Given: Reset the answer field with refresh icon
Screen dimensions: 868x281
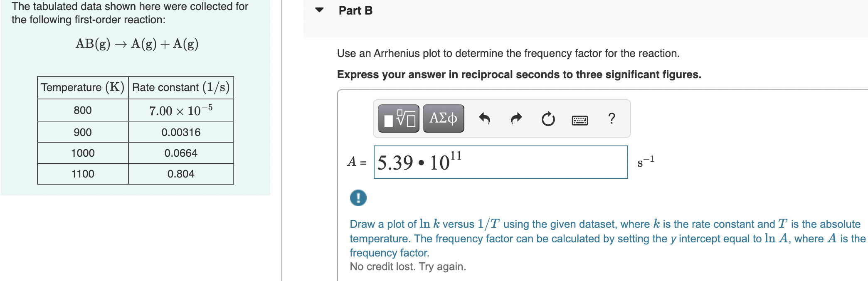Looking at the screenshot, I should tap(548, 119).
